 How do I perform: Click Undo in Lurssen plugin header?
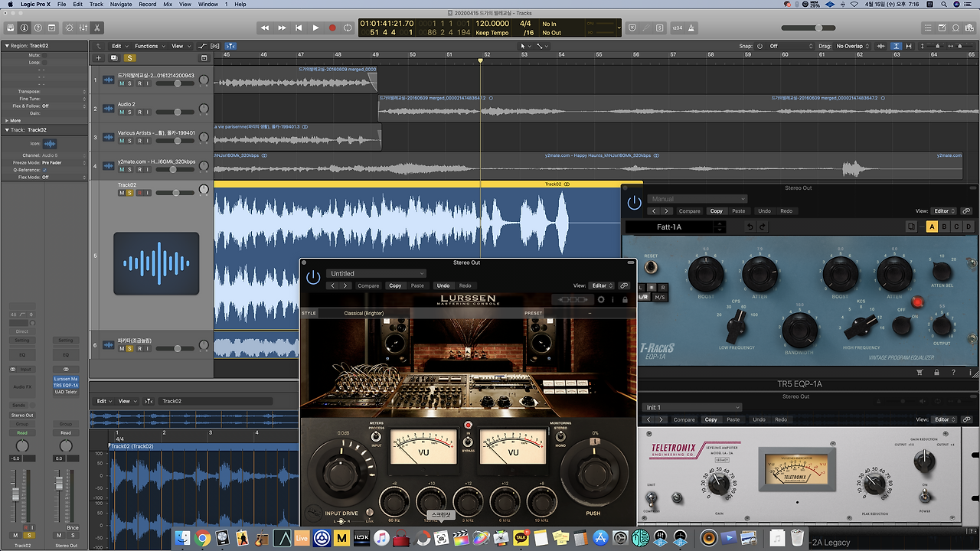(x=443, y=285)
